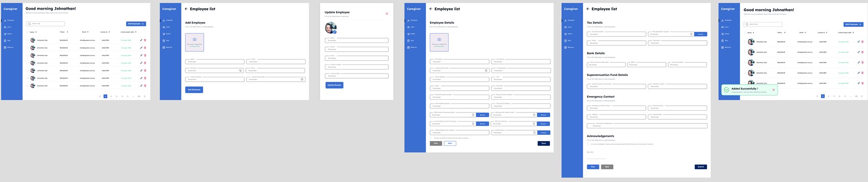
Task: Browse for NDIS Worker Screening Check file
Action: pyautogui.click(x=482, y=115)
